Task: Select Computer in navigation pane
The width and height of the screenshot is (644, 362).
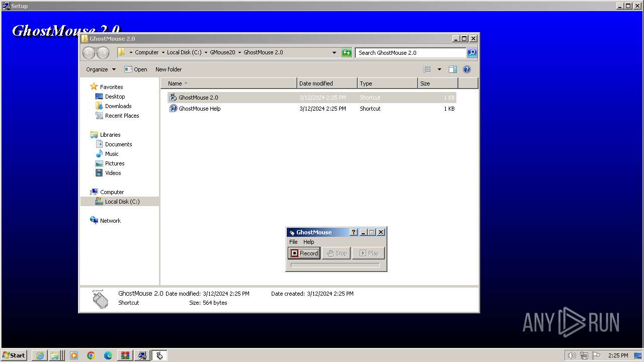Action: [112, 192]
